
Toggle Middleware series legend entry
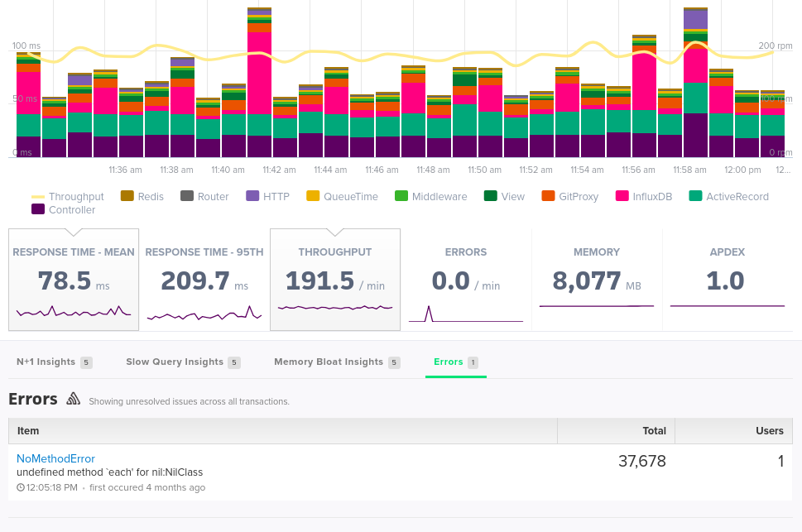point(430,196)
